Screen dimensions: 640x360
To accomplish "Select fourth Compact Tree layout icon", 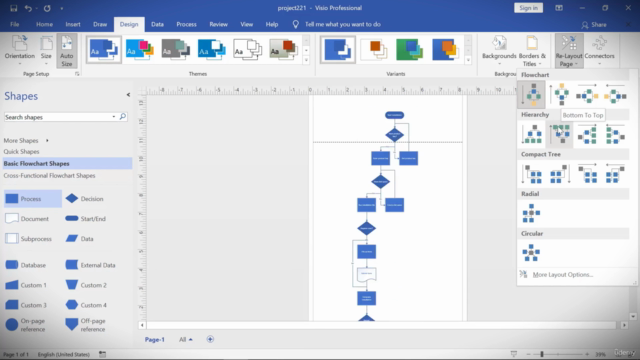I will 615,173.
